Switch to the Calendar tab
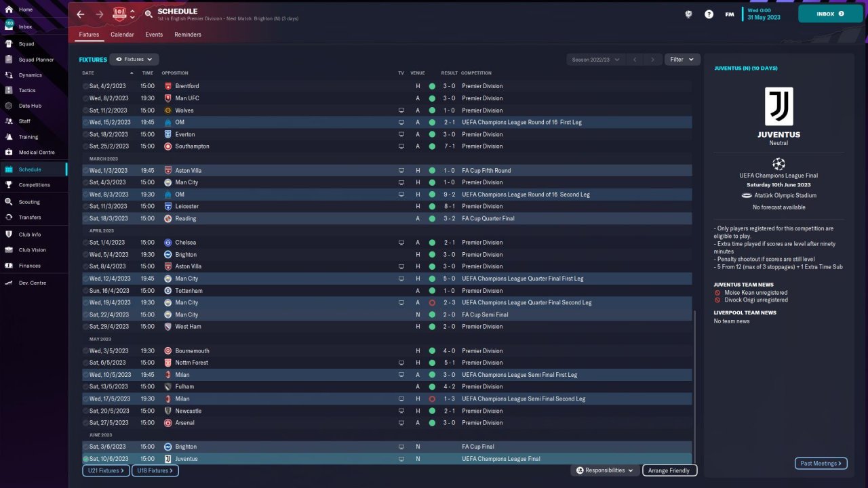Viewport: 868px width, 488px height. click(122, 35)
